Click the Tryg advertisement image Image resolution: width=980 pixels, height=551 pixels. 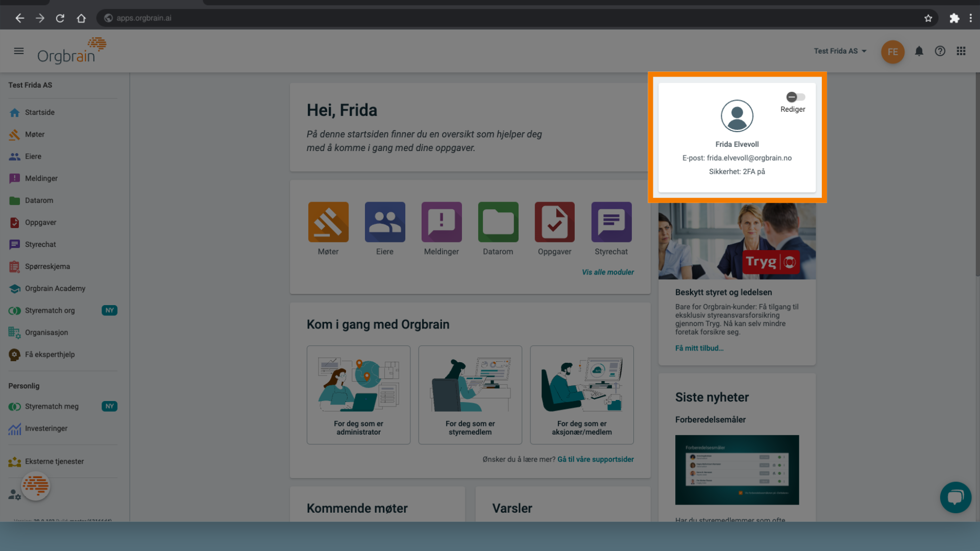tap(737, 241)
